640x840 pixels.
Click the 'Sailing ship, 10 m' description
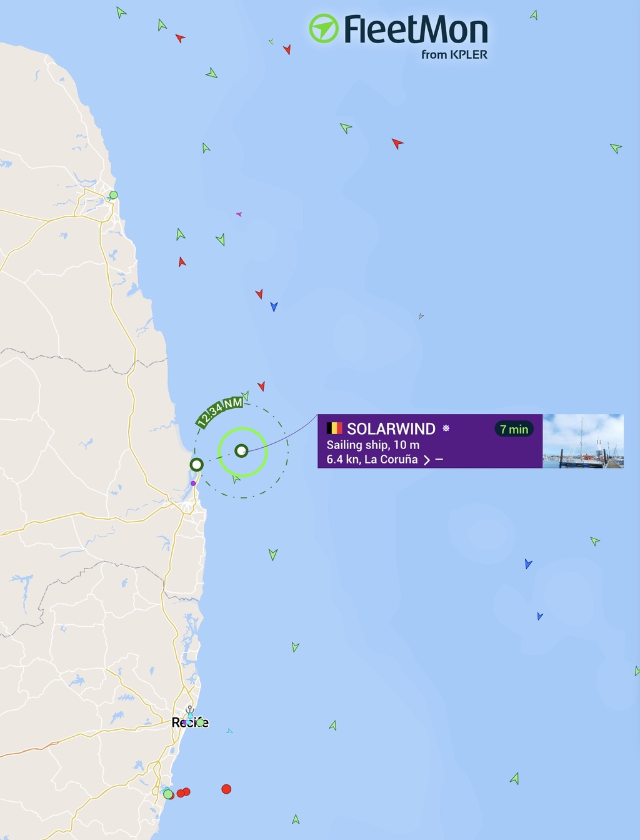coord(373,445)
